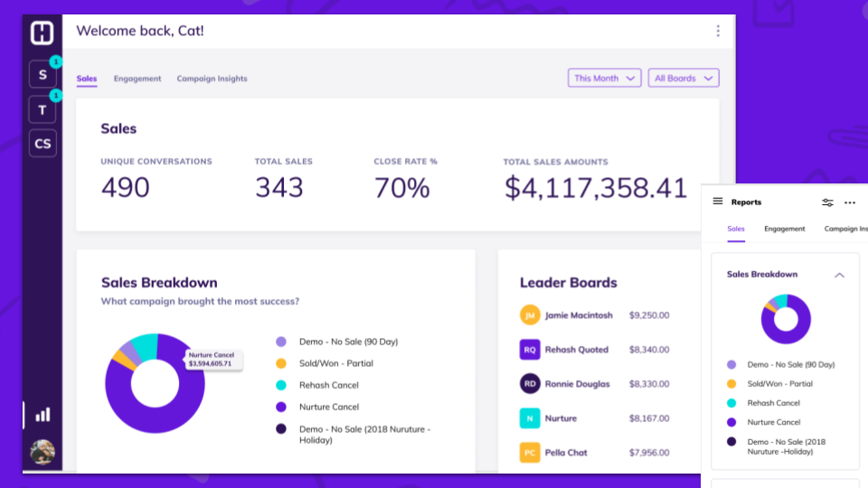Click the Nurture Cancel legend label in Sales Breakdown
868x488 pixels.
click(x=329, y=408)
